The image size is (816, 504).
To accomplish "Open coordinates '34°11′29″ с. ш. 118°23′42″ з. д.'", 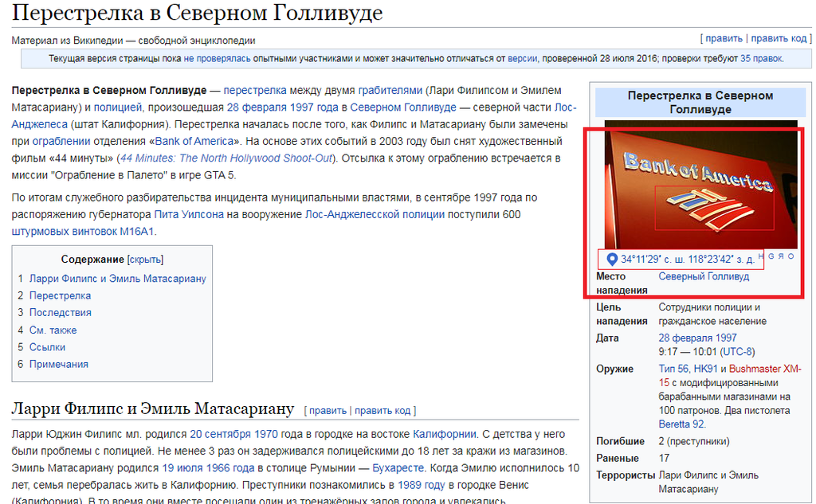I will pos(687,259).
